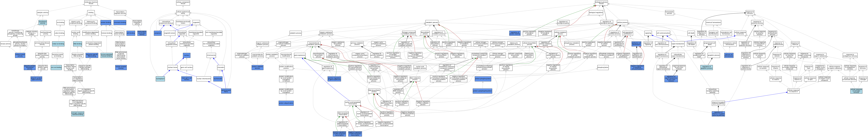The image size is (868, 137).
Task: Click the cellular process node
Action: (x=622, y=23)
